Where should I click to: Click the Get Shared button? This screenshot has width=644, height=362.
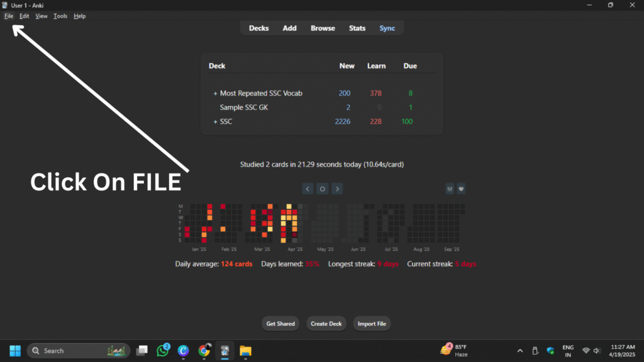[x=280, y=324]
